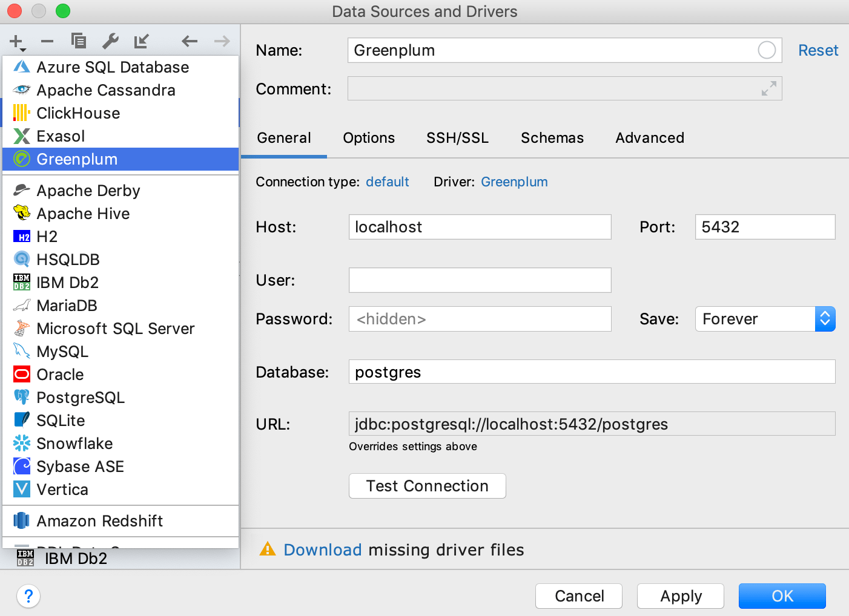Click the Port field showing 5432
The height and width of the screenshot is (616, 849).
tap(765, 227)
